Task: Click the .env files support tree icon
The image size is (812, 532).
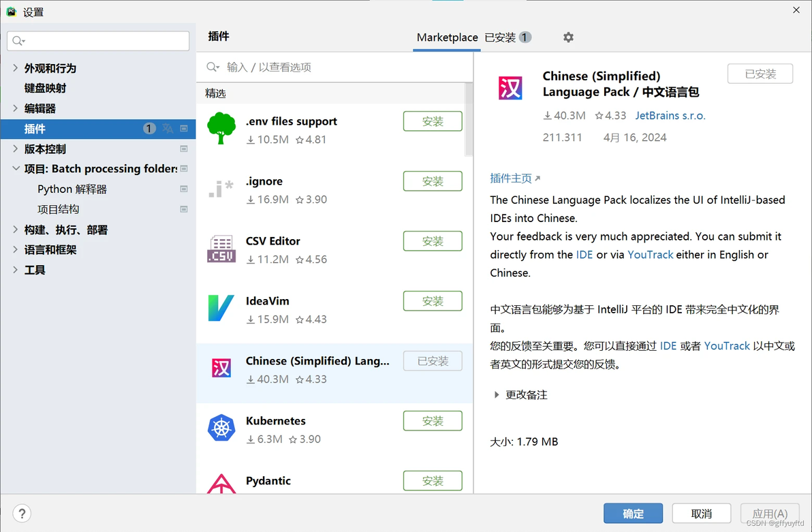Action: click(x=221, y=128)
